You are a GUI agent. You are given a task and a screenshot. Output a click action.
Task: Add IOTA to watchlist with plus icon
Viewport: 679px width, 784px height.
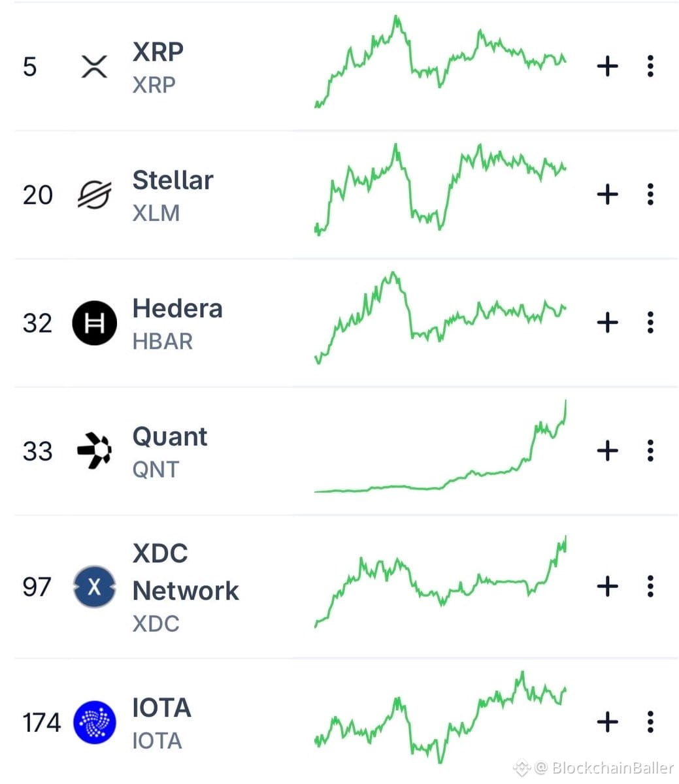click(x=608, y=722)
